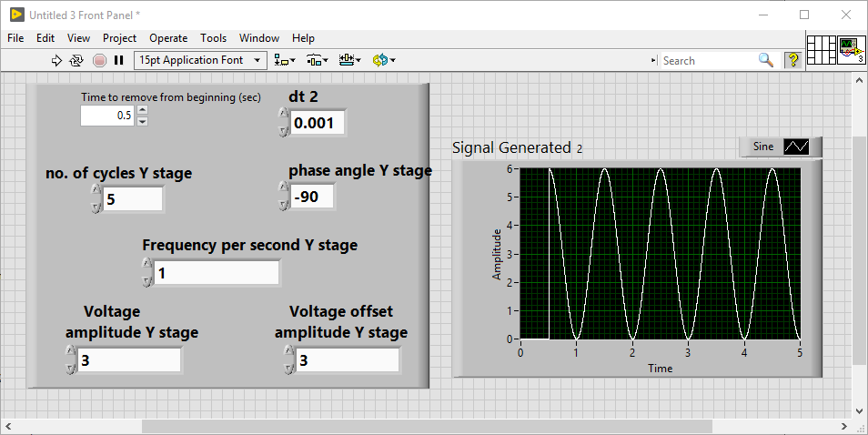Image resolution: width=868 pixels, height=435 pixels.
Task: Open the Tools menu
Action: (x=213, y=38)
